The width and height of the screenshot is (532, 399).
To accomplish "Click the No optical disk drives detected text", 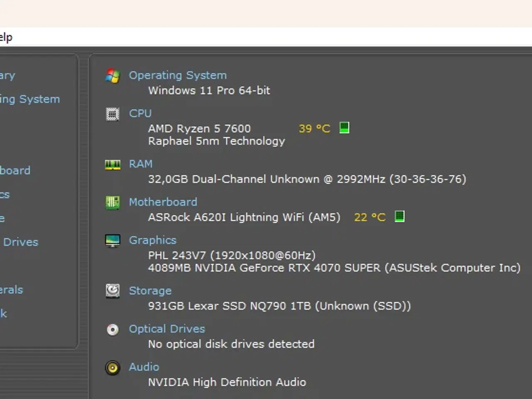I will point(231,344).
